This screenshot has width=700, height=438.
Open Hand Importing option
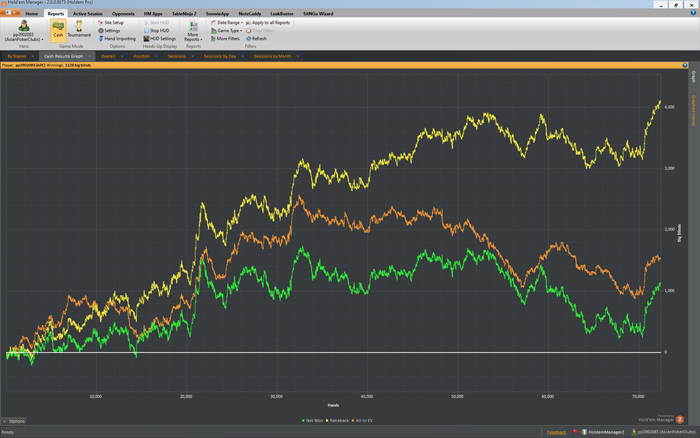coord(117,39)
